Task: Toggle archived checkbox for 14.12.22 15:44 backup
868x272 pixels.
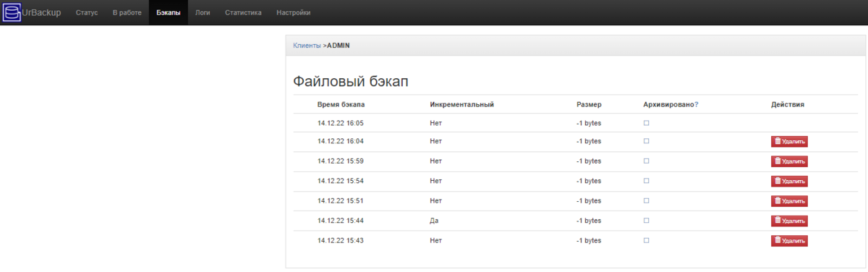Action: click(647, 220)
